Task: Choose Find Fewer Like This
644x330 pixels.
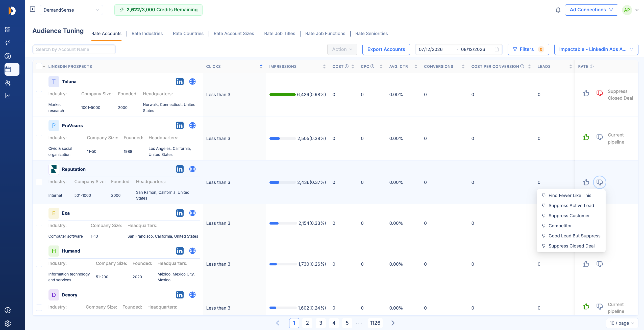Action: [571, 196]
